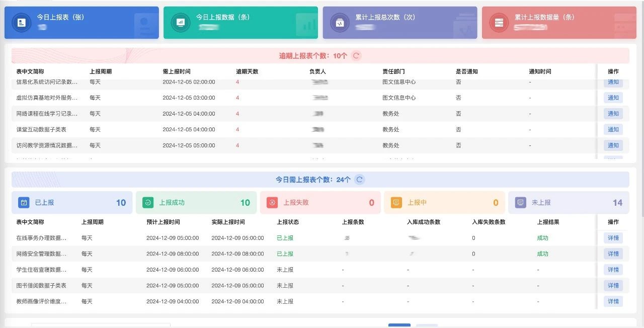
Task: Click the calendar icon beside 已上报
Action: (23, 203)
